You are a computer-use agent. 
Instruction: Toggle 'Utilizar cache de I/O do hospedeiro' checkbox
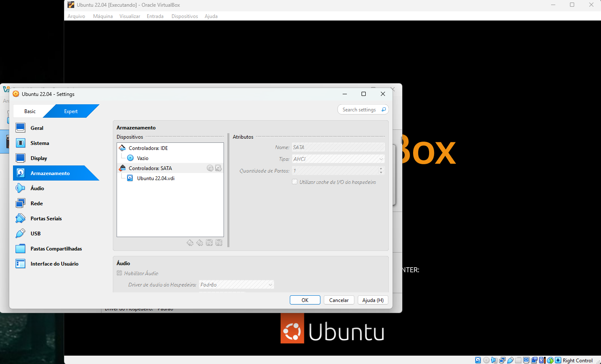click(x=295, y=182)
